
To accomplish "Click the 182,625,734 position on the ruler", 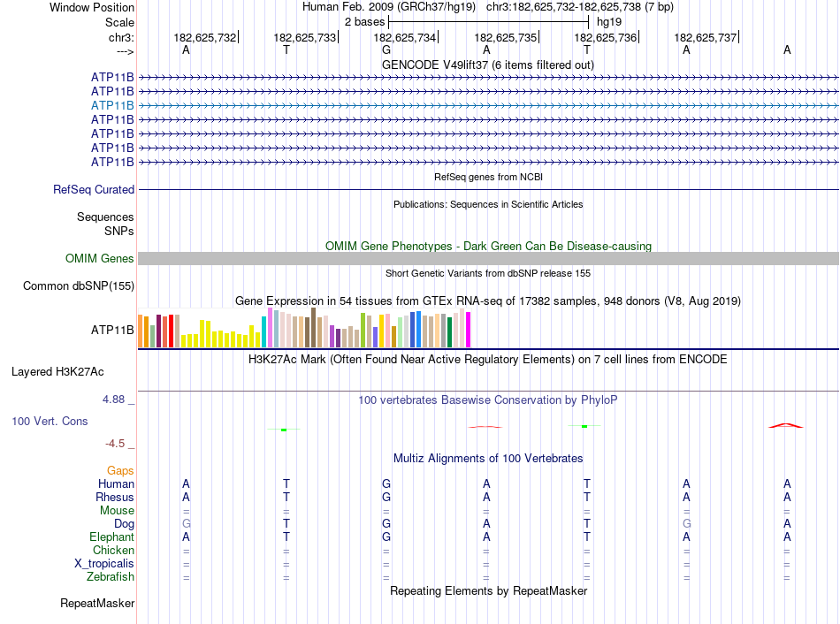I will [404, 37].
